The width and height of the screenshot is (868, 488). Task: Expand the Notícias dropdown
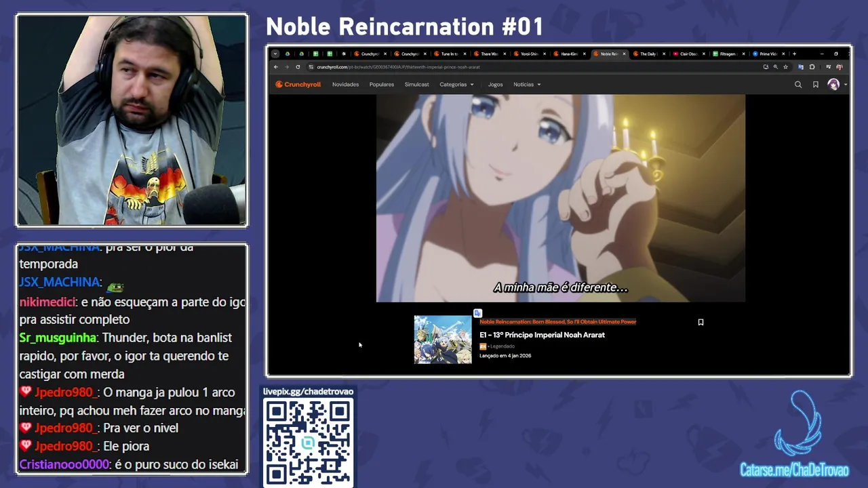[527, 85]
